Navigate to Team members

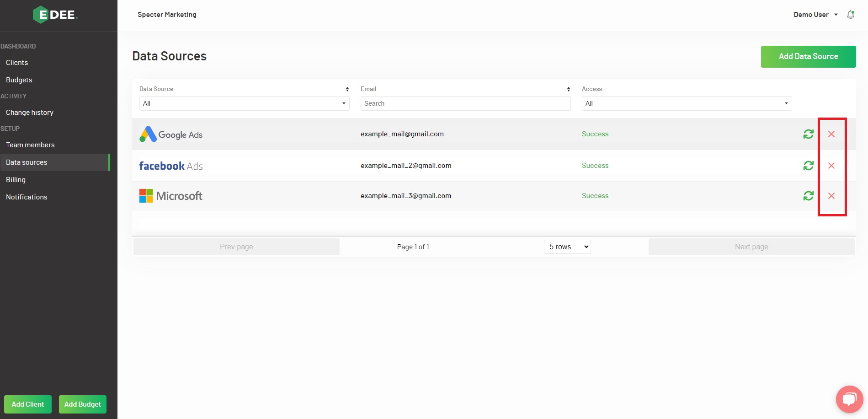click(30, 145)
